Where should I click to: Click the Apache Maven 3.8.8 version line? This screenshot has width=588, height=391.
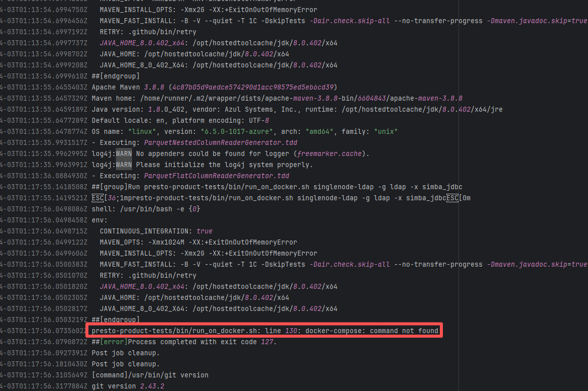tap(214, 87)
